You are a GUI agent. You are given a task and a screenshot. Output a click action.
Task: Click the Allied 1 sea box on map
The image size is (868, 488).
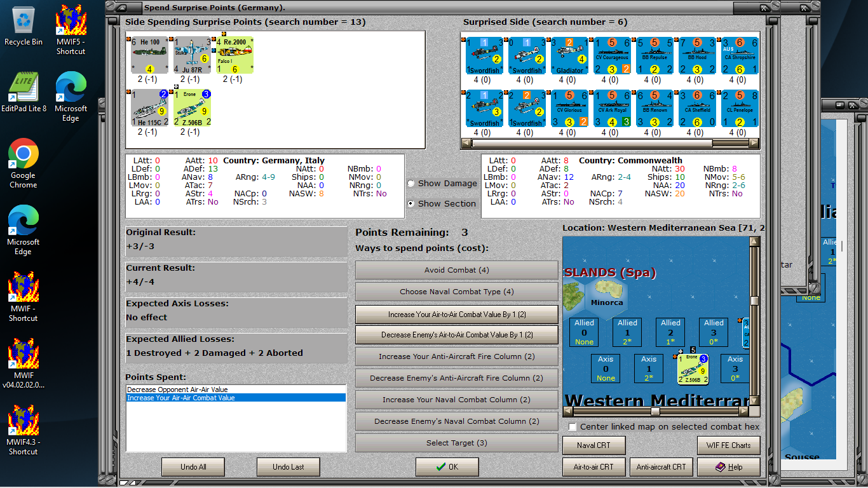pos(627,333)
